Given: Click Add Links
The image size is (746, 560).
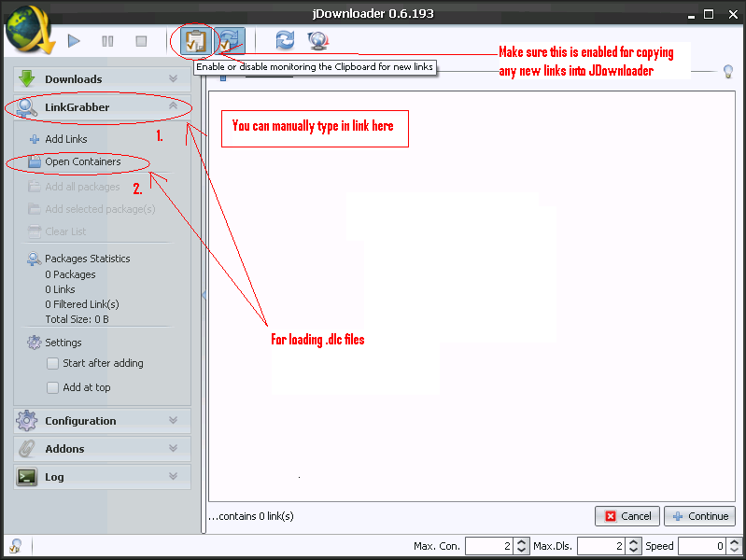Looking at the screenshot, I should point(66,139).
